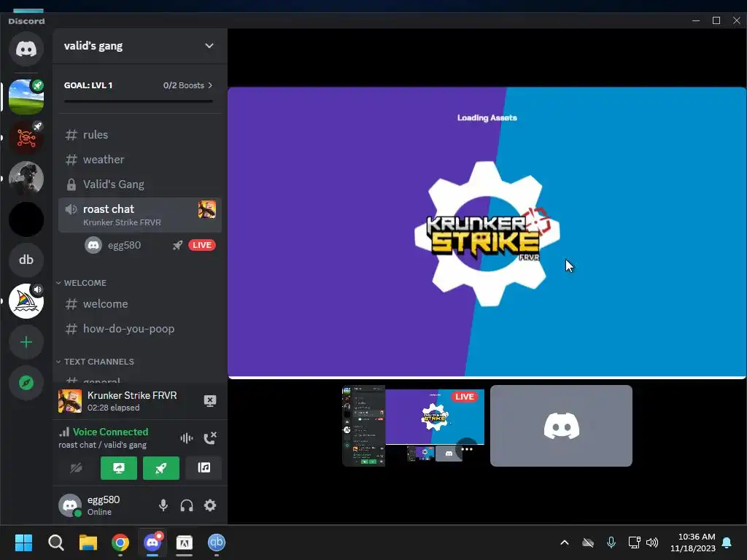Open stream thumbnail more options ellipsis

(467, 449)
